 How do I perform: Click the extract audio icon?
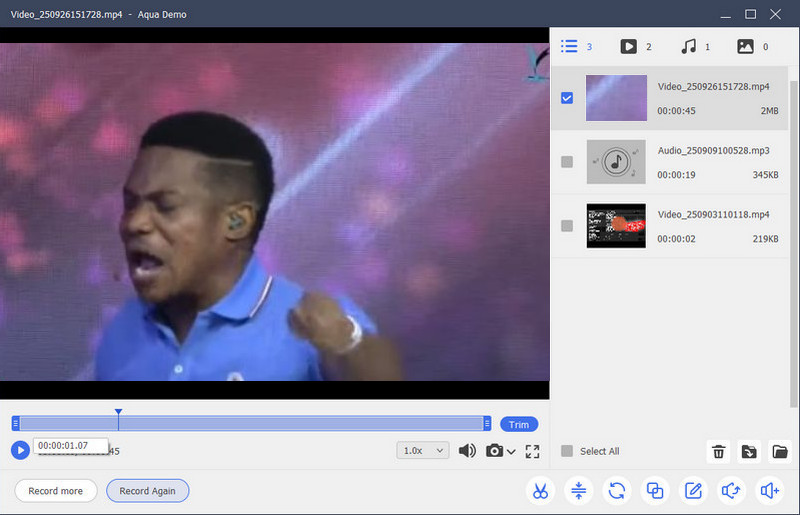click(731, 491)
